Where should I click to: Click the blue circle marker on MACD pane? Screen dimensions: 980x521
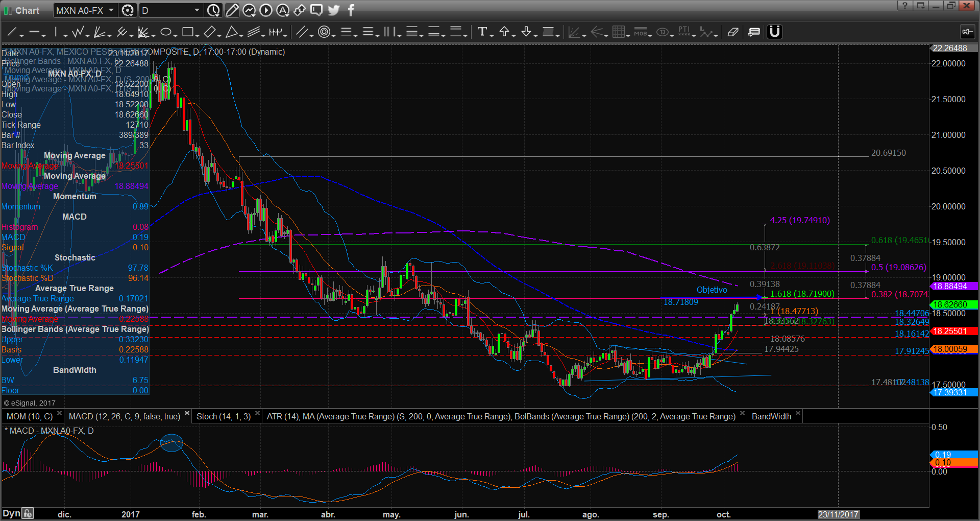(171, 443)
